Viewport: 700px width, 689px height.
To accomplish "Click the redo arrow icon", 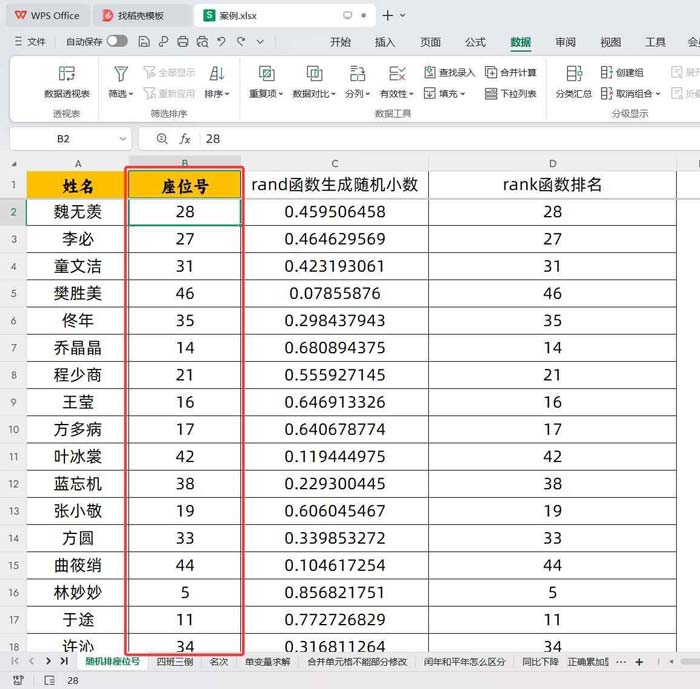I will [x=241, y=42].
